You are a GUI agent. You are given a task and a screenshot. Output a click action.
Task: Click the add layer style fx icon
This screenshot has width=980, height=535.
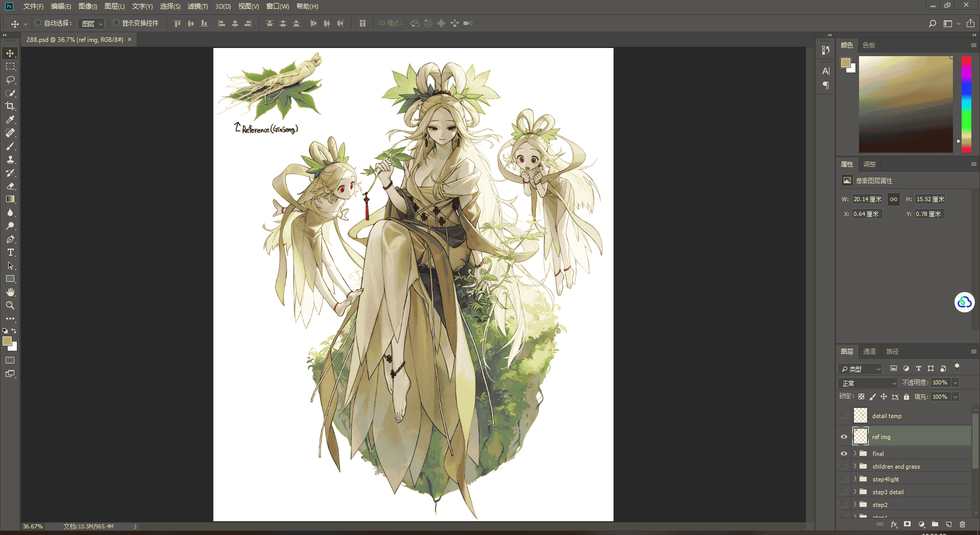[x=894, y=524]
